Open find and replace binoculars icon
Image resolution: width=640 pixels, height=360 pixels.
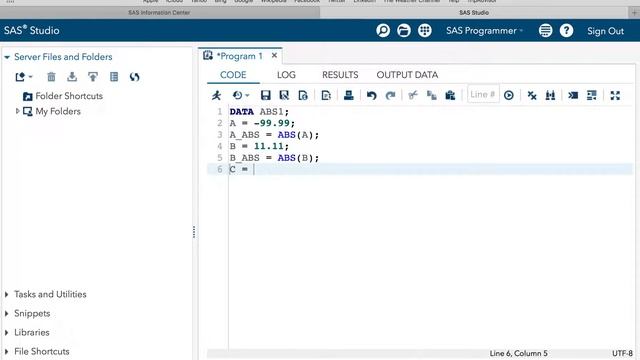tap(550, 96)
